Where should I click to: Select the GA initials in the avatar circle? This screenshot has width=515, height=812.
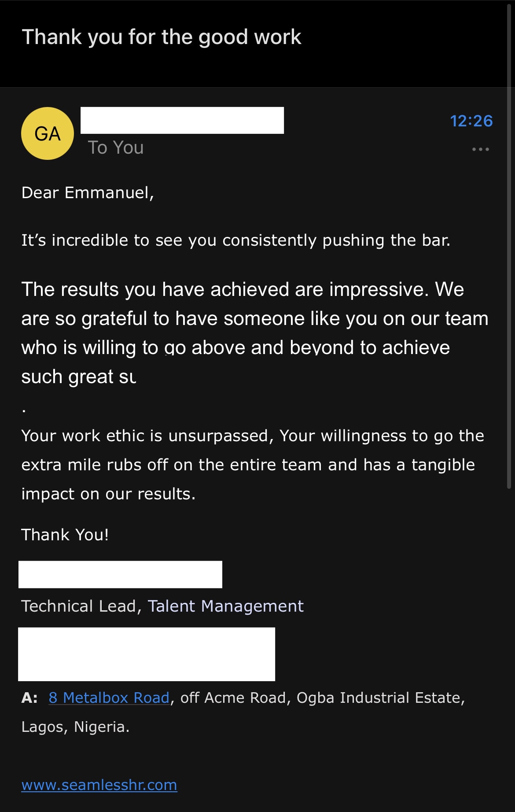pos(47,133)
